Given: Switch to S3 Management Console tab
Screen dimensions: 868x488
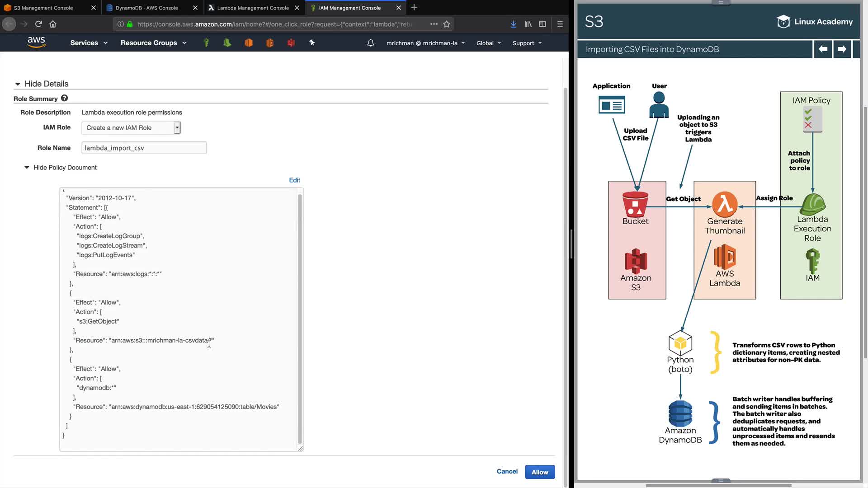Looking at the screenshot, I should [43, 8].
